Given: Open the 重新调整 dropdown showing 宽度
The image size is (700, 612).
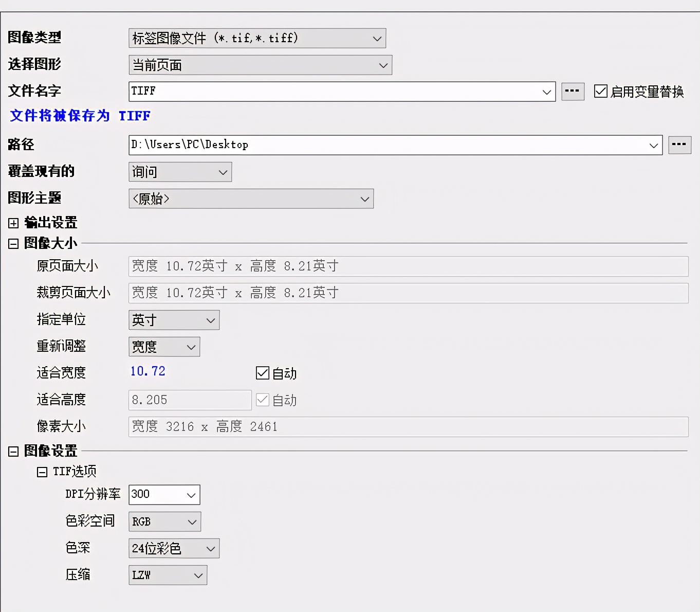Looking at the screenshot, I should coord(164,347).
